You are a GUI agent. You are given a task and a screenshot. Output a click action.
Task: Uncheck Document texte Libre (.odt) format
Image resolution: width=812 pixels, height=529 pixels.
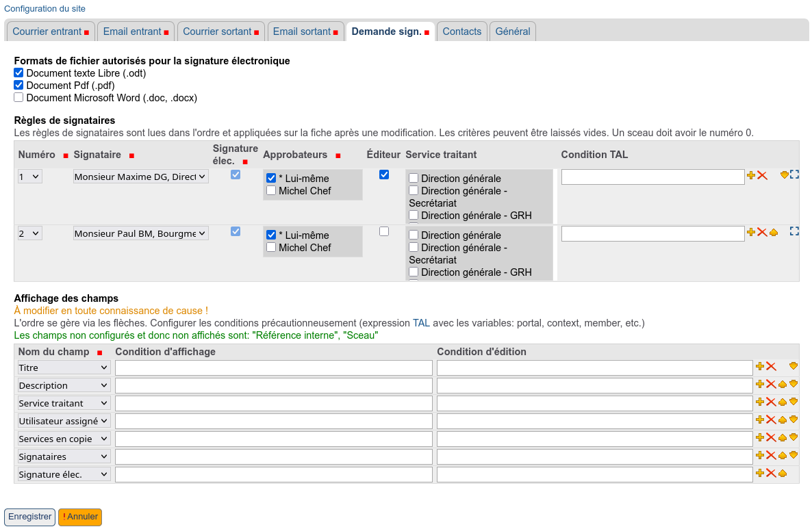(18, 73)
